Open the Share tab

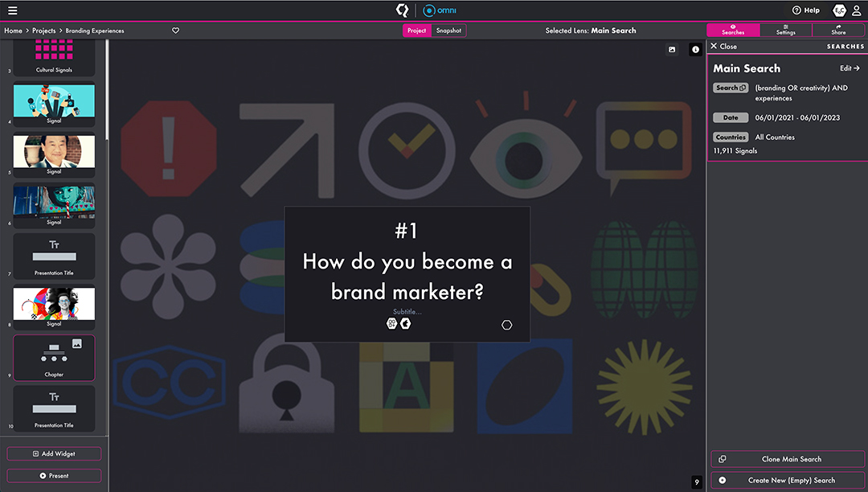click(x=838, y=31)
